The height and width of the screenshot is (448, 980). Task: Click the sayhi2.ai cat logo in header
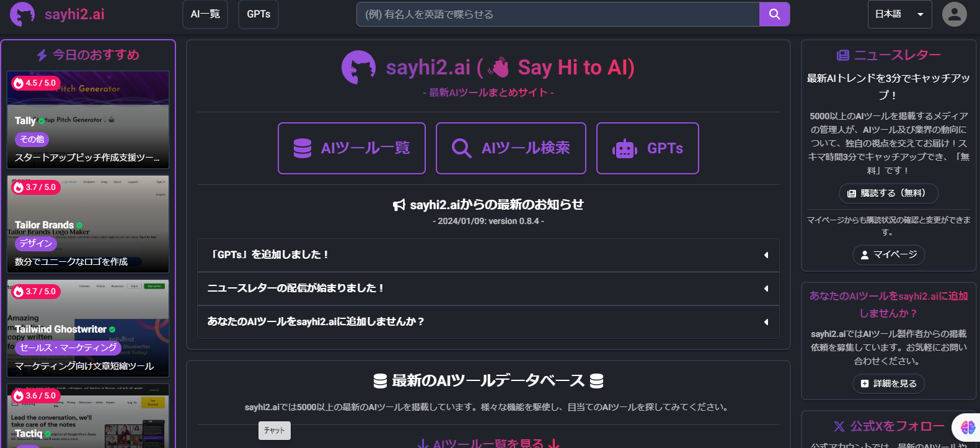pos(22,14)
